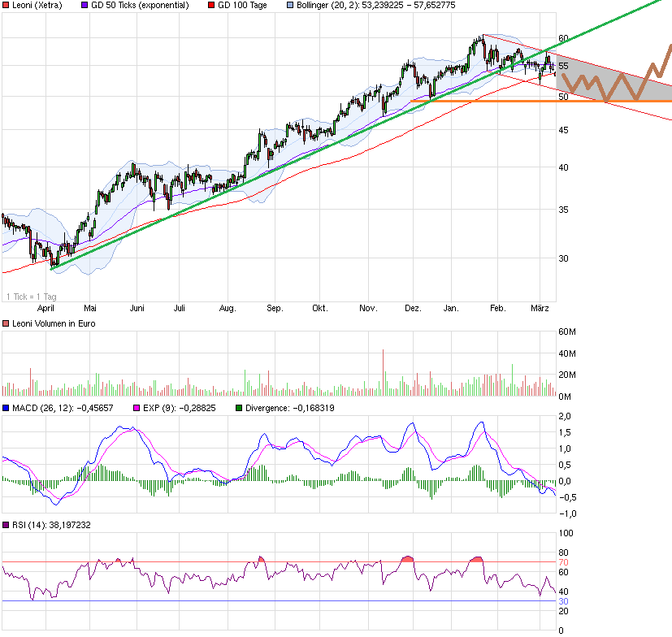This screenshot has width=672, height=637.
Task: Select the 'März' axis month label
Action: pyautogui.click(x=540, y=308)
